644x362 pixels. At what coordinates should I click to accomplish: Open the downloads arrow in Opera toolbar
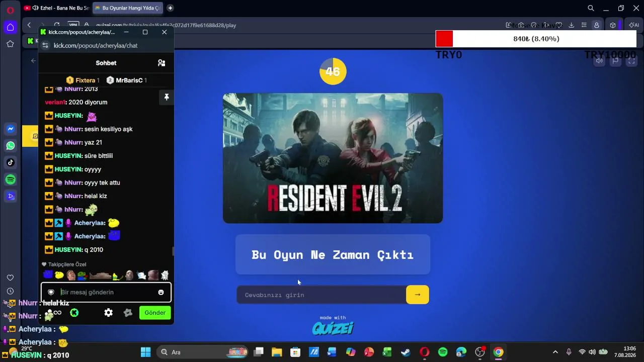pyautogui.click(x=572, y=25)
